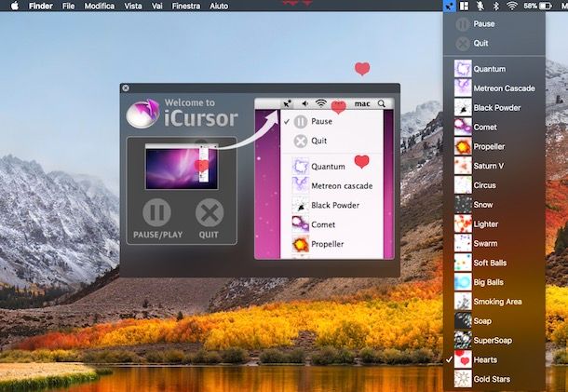Choose the Swarm effect icon
This screenshot has width=568, height=392.
pyautogui.click(x=463, y=243)
